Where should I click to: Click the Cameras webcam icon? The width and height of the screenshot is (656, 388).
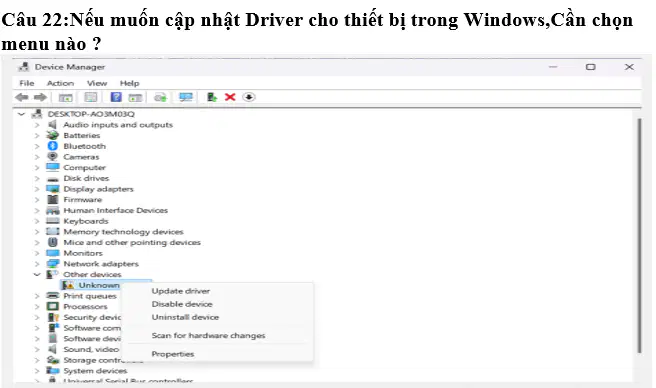point(53,157)
